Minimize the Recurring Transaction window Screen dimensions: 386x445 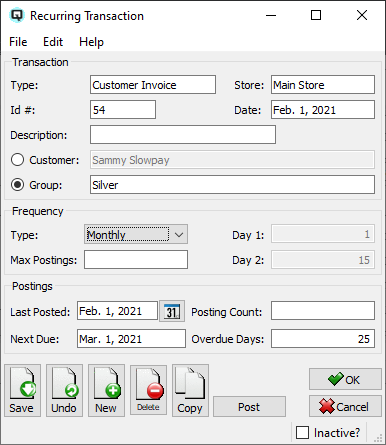click(271, 15)
